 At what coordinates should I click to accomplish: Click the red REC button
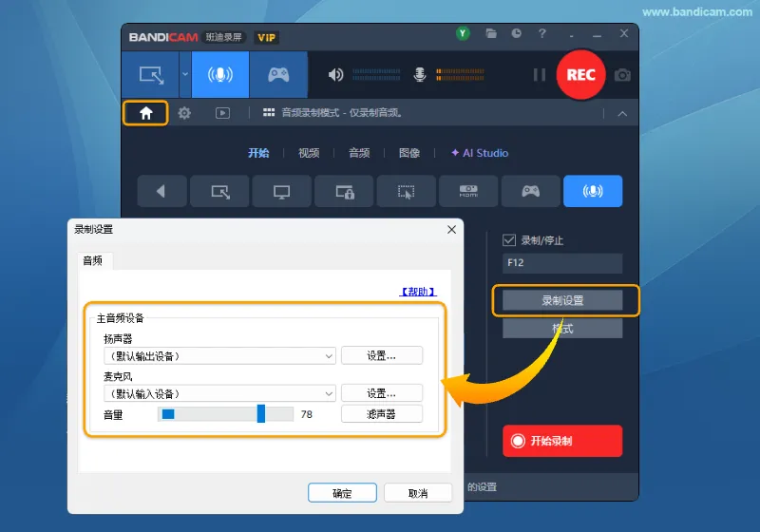pos(580,75)
